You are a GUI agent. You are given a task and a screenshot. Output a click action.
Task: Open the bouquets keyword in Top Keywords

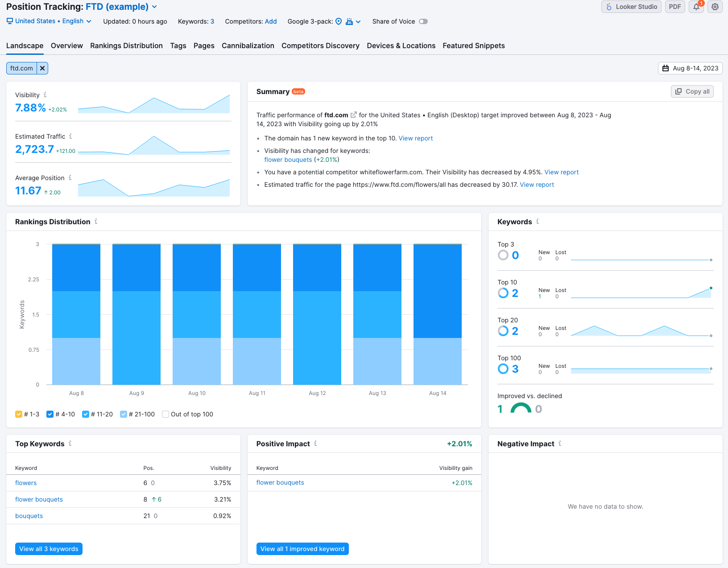tap(29, 516)
